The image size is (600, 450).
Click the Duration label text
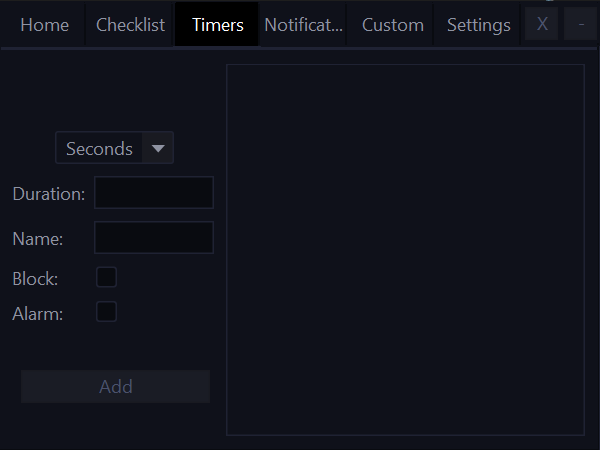49,194
